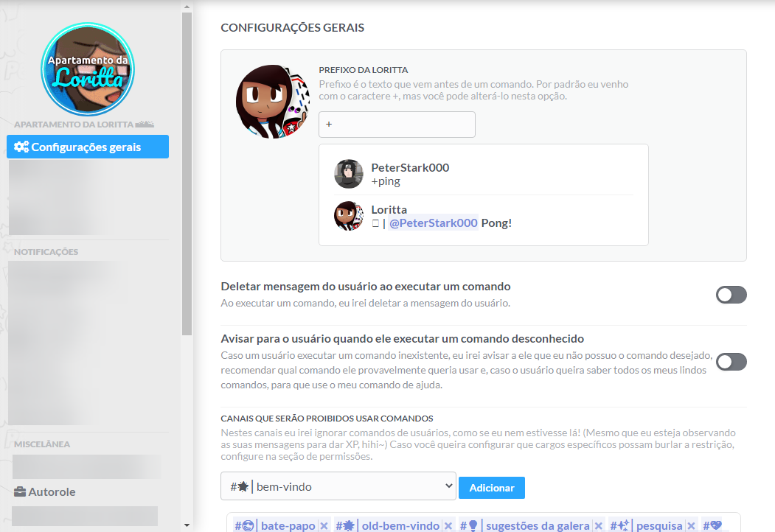Toggle the unknown command warning switch

pyautogui.click(x=730, y=362)
